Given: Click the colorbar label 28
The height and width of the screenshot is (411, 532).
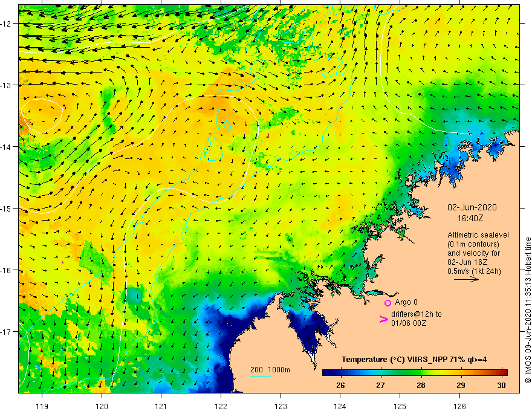Looking at the screenshot, I should (x=421, y=385).
